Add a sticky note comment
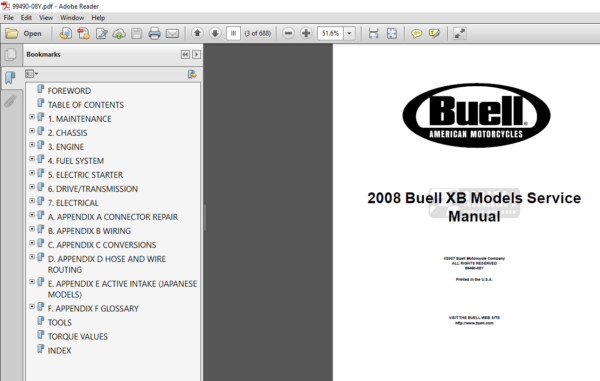 [x=416, y=34]
